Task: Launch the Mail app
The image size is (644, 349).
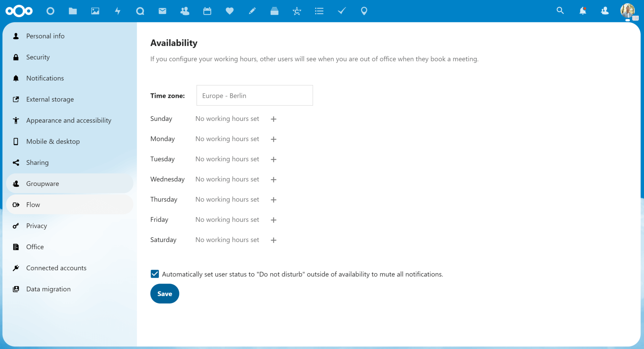Action: (162, 11)
